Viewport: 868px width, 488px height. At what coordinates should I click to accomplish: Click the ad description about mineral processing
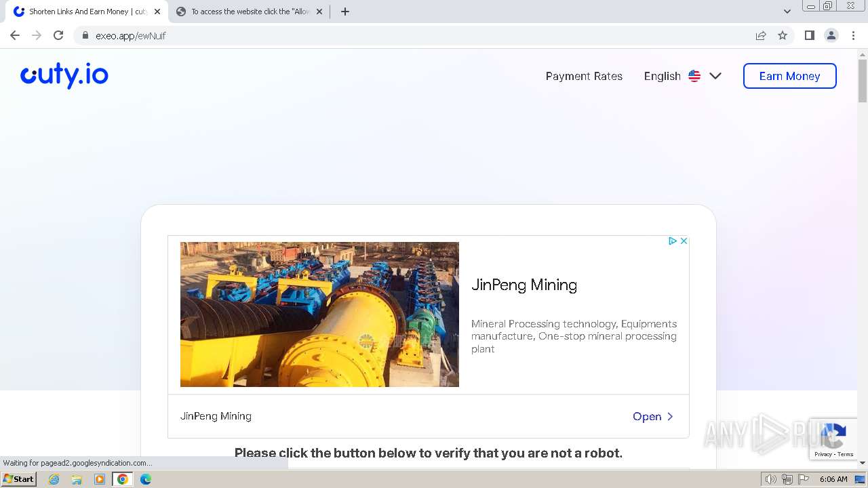point(574,336)
